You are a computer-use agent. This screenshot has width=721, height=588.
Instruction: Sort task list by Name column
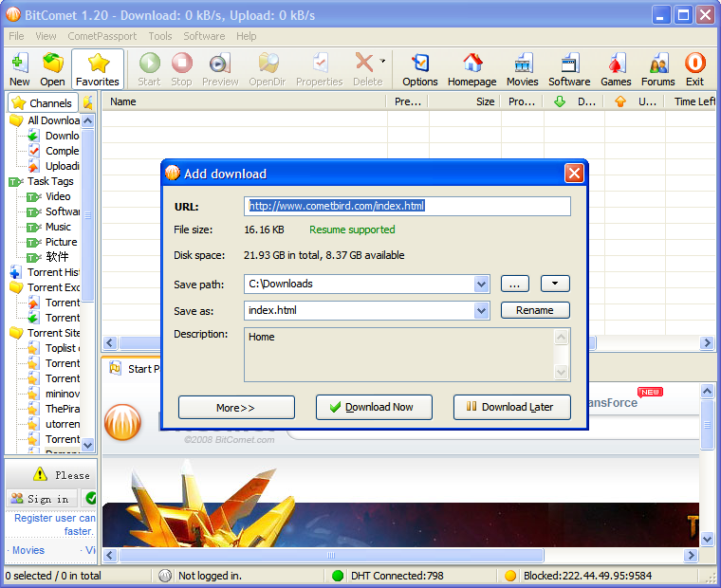[244, 101]
